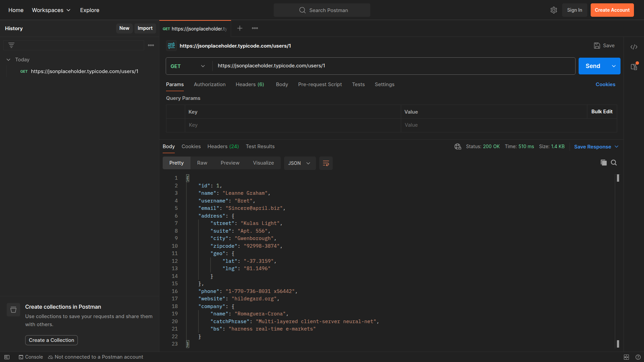Click the collections box icon in banner
The height and width of the screenshot is (362, 644).
13,310
